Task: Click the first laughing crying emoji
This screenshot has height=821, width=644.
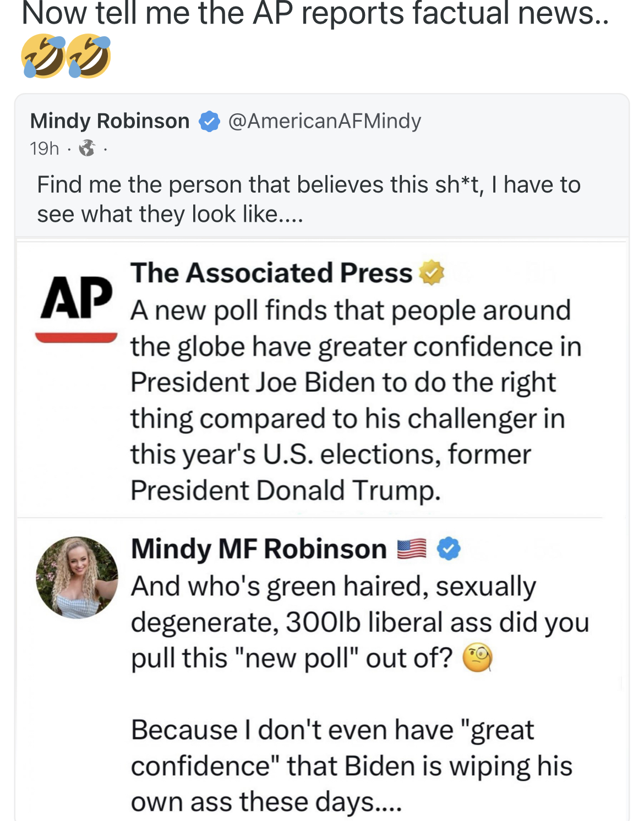Action: (42, 56)
